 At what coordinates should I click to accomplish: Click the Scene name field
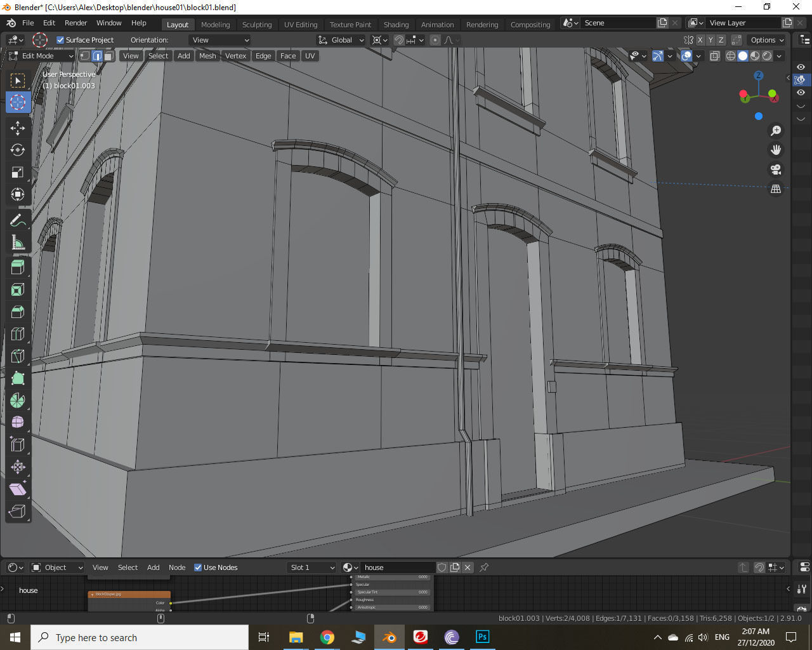(619, 23)
